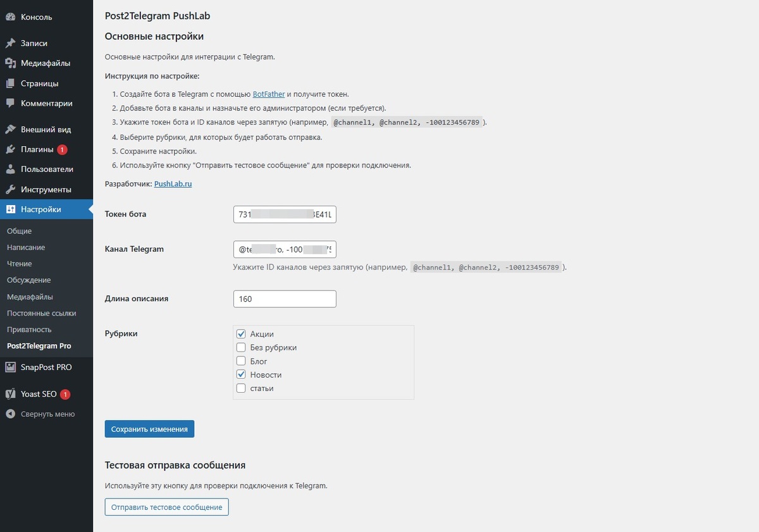Open the Консоль dashboard icon
The height and width of the screenshot is (532, 759).
pyautogui.click(x=11, y=16)
